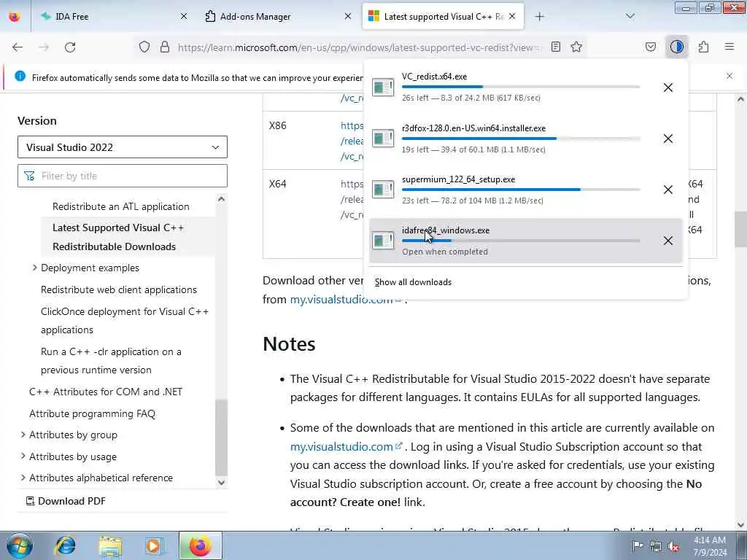This screenshot has width=747, height=560.
Task: Click the address bar URL
Action: tap(359, 47)
